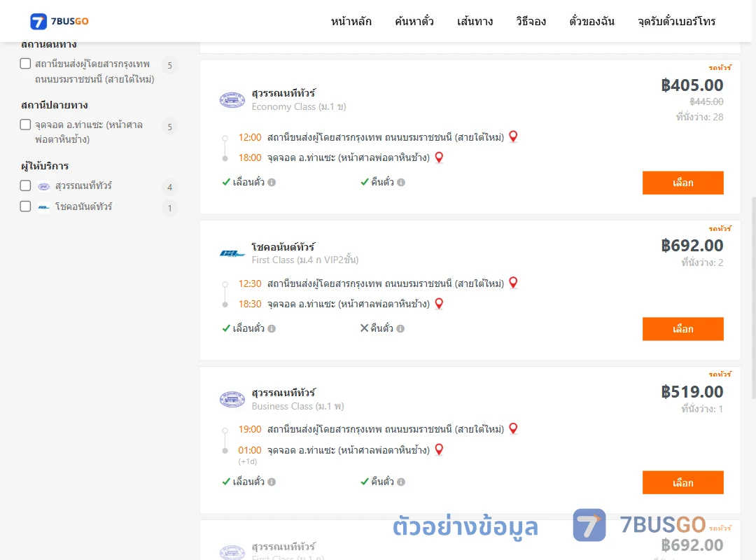Click count badge 1 beside โชคอนันต์ทัวร์ filter
This screenshot has width=756, height=560.
tap(169, 209)
